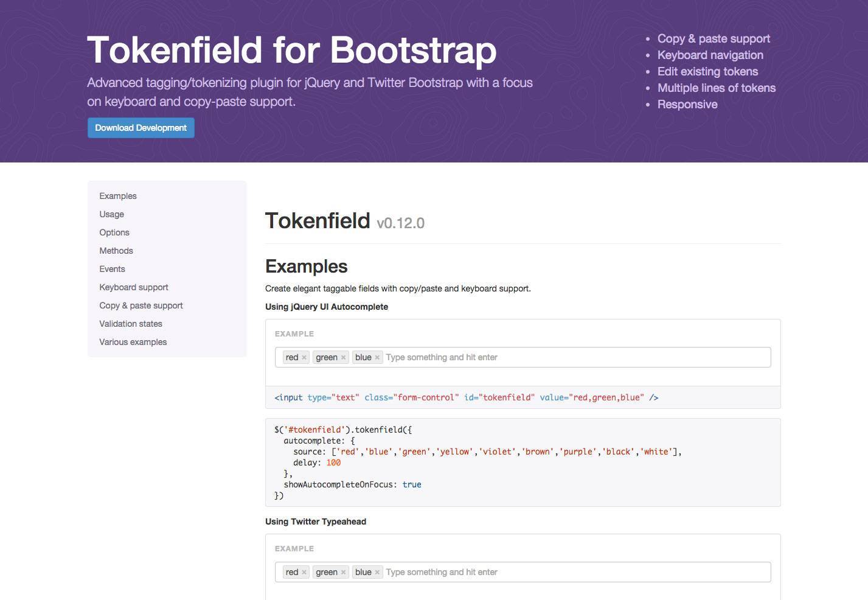Open the Examples sidebar link
Screen dimensions: 868x600
118,196
